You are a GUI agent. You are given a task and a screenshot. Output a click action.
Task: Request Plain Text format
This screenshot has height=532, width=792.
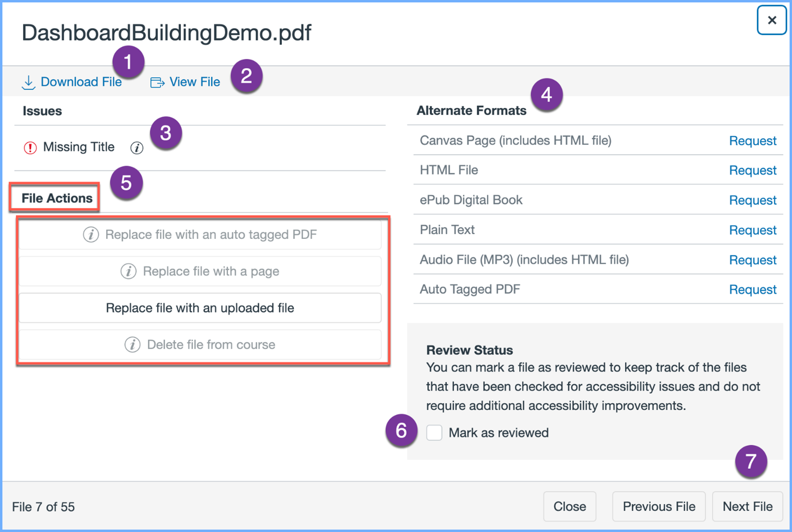point(753,230)
